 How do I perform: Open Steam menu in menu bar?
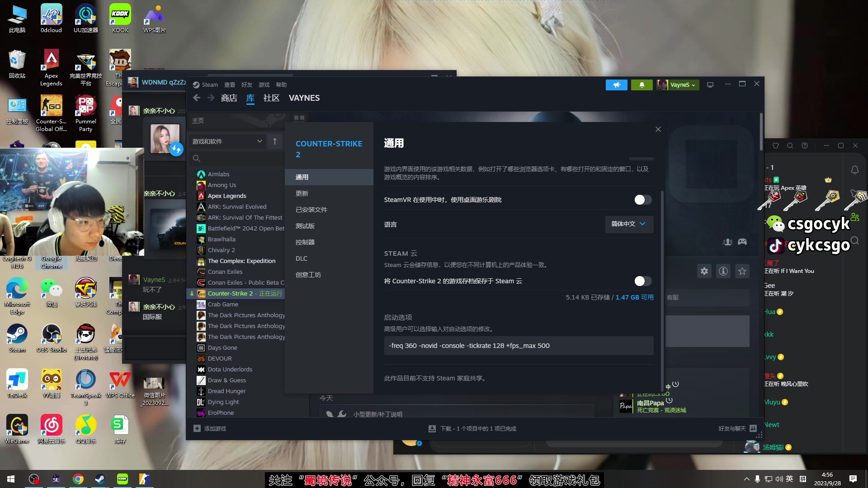click(209, 85)
